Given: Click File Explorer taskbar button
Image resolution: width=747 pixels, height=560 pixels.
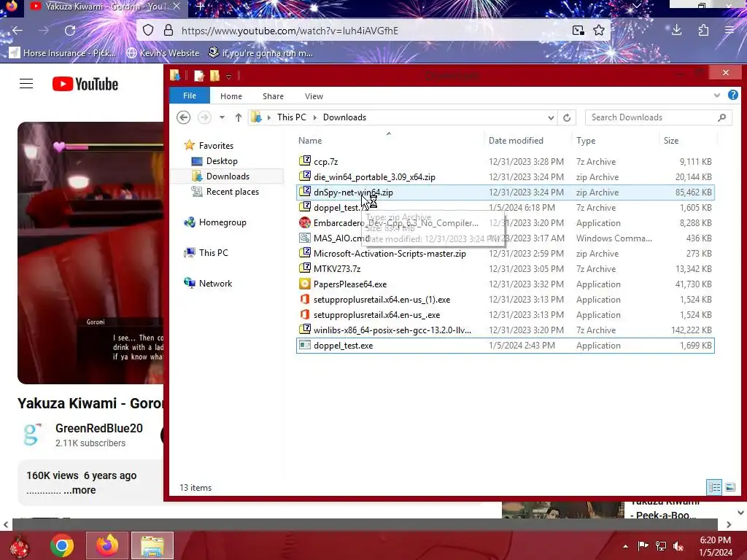Looking at the screenshot, I should click(x=152, y=545).
